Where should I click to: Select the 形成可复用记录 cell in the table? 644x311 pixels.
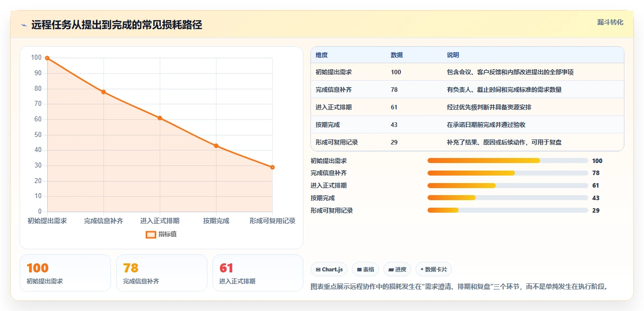click(x=337, y=142)
